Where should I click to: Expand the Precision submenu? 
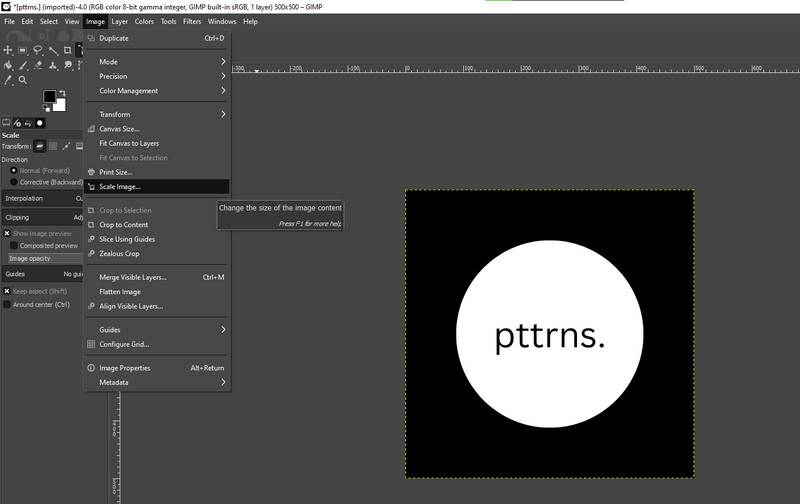point(157,76)
